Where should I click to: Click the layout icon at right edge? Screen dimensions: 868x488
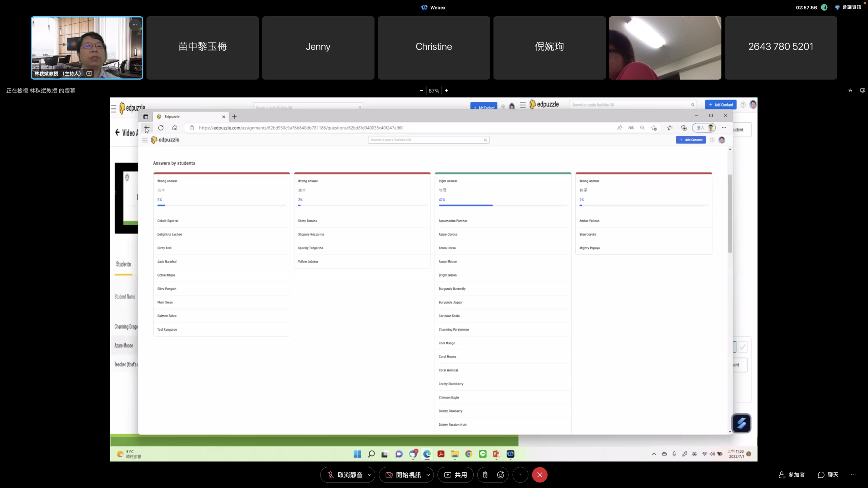[862, 90]
